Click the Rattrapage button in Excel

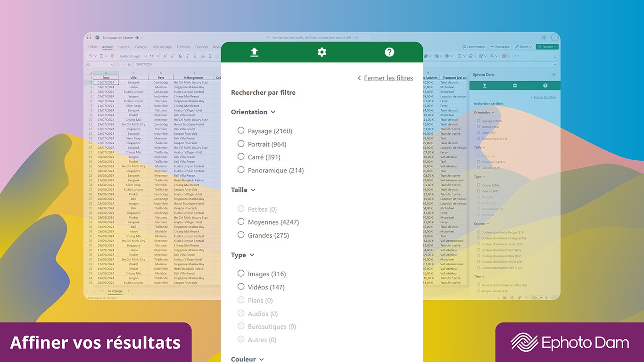click(x=500, y=47)
